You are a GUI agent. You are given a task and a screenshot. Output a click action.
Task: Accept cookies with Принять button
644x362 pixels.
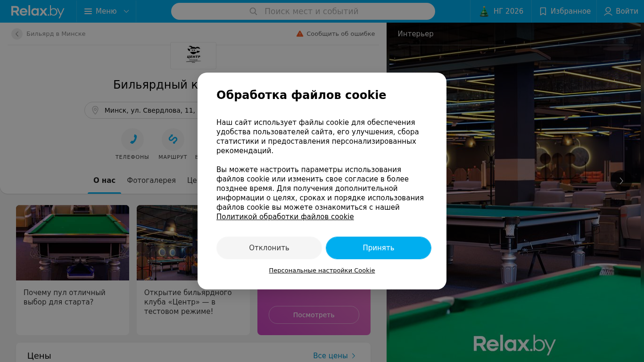click(x=379, y=248)
